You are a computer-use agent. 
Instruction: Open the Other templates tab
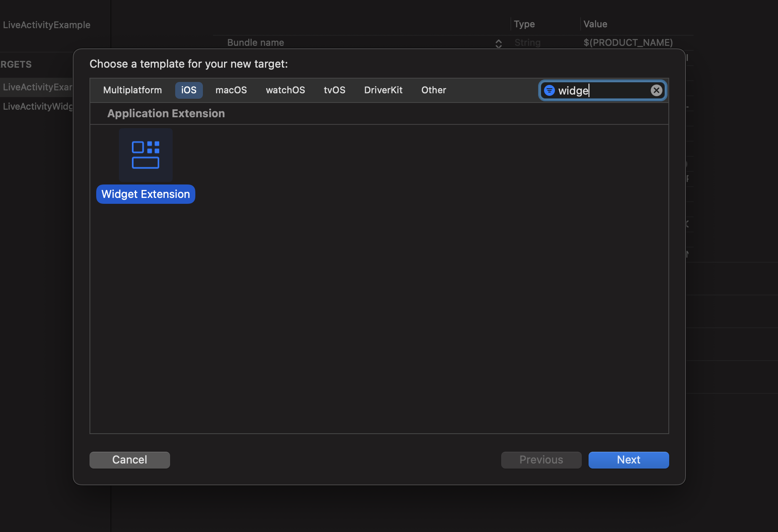(434, 90)
